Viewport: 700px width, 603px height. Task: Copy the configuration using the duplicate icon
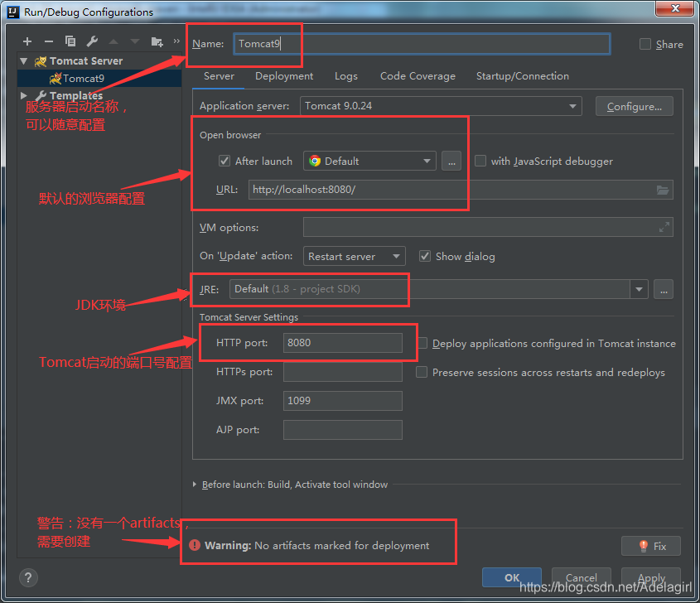[x=70, y=41]
